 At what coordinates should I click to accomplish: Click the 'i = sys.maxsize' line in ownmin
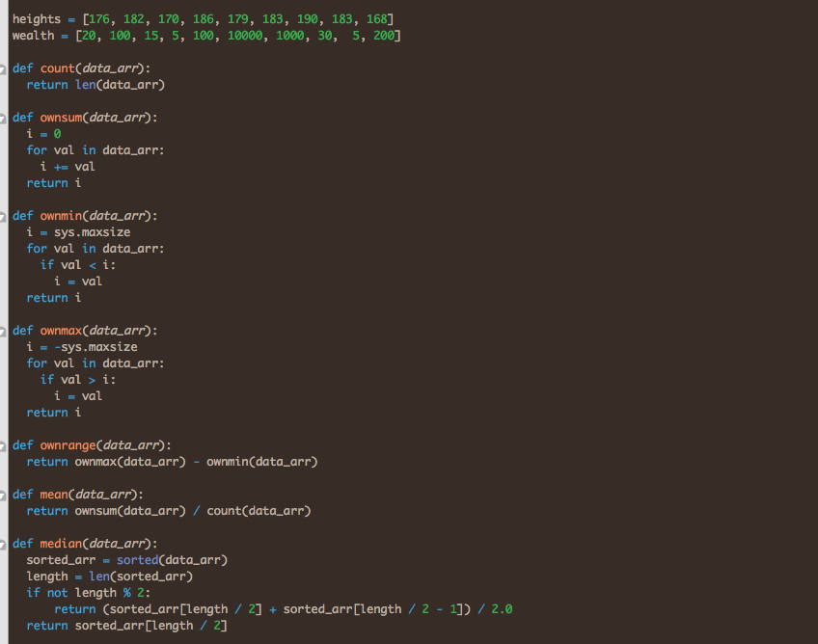tap(79, 232)
